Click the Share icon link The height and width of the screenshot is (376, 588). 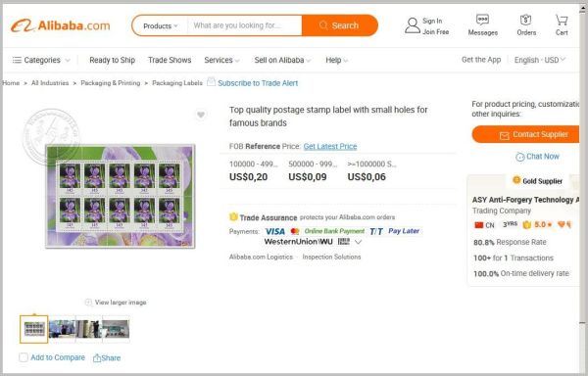[97, 358]
